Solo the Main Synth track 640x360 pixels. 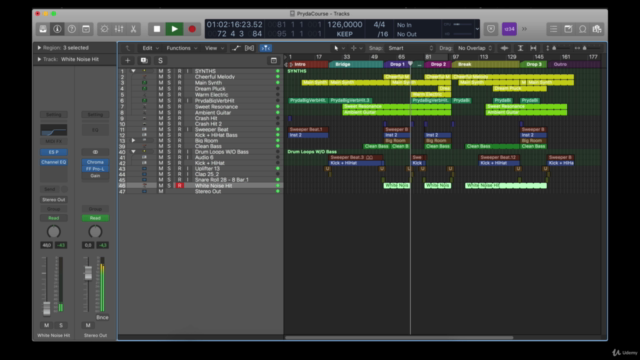tap(169, 83)
